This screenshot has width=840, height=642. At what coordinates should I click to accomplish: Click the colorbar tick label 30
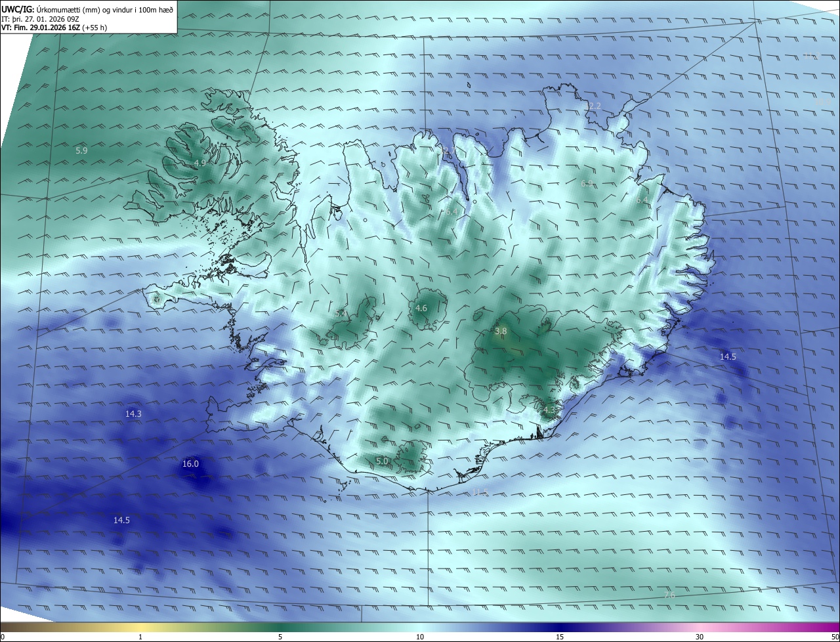700,637
